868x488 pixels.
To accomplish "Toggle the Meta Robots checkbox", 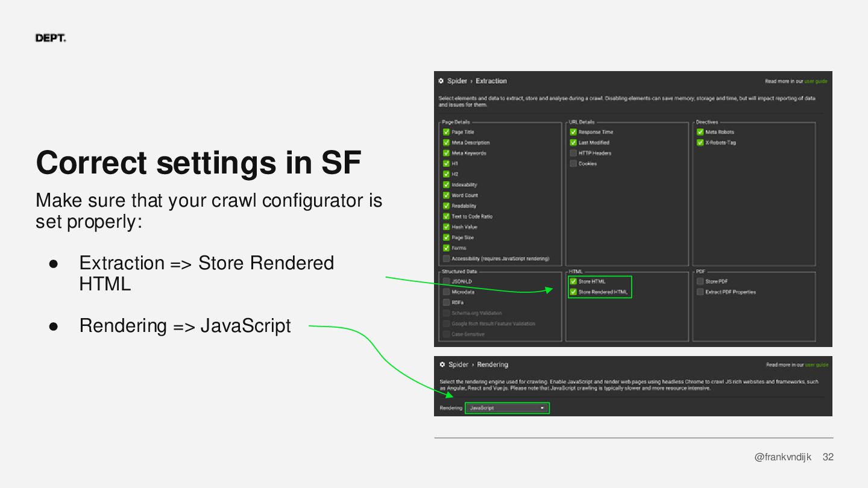I will 700,132.
